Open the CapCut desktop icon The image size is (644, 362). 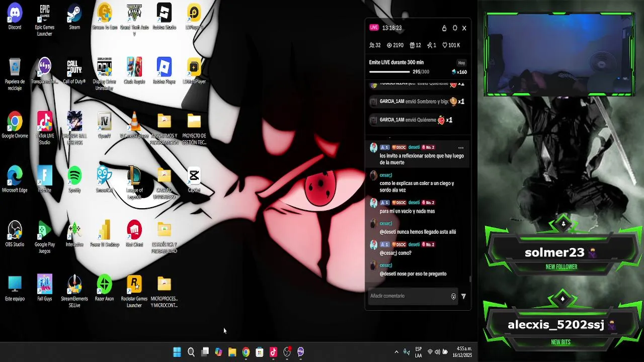click(194, 180)
